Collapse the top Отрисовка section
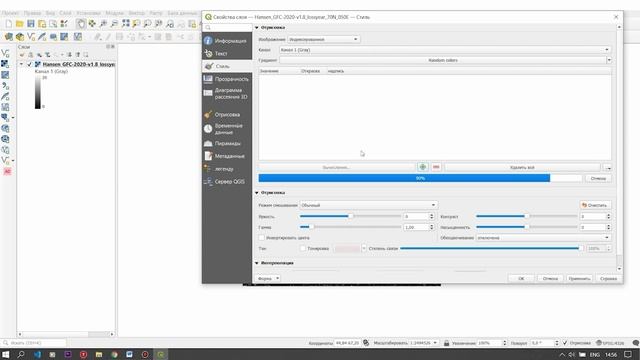640x360 pixels. coord(257,28)
